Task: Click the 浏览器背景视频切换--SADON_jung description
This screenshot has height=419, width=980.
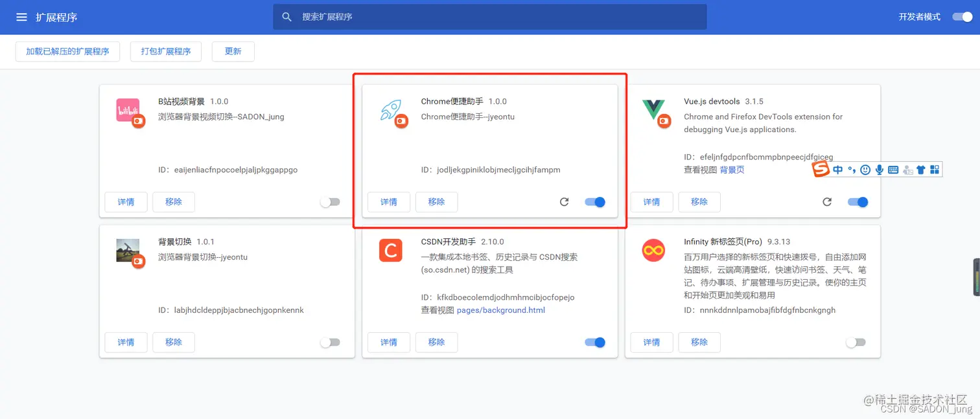Action: (221, 117)
